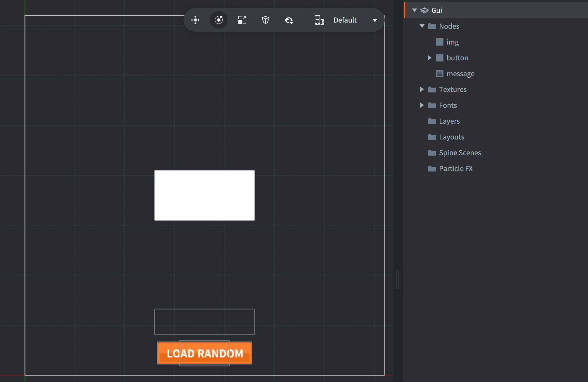Click the Anchor tool icon

pos(265,20)
